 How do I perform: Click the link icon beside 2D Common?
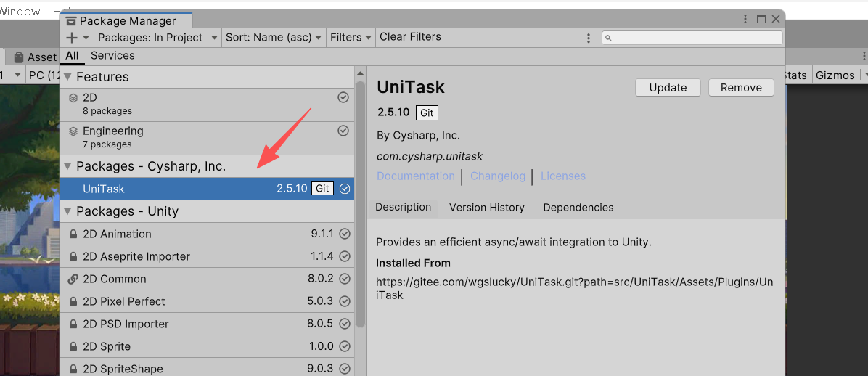(73, 279)
